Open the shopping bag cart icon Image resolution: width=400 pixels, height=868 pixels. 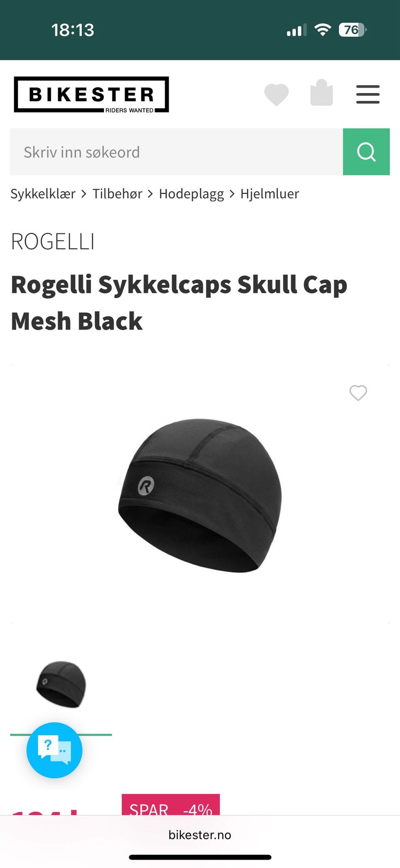[322, 93]
